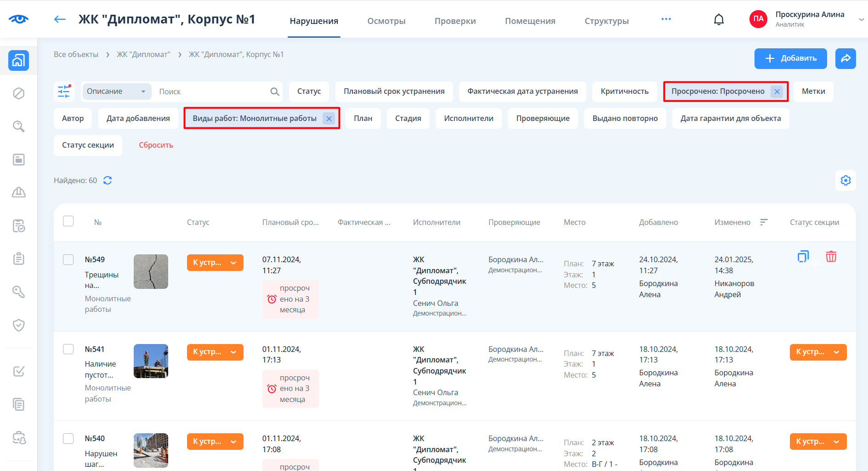Delete violation №549 with trash icon
Image resolution: width=868 pixels, height=471 pixels.
click(x=831, y=257)
